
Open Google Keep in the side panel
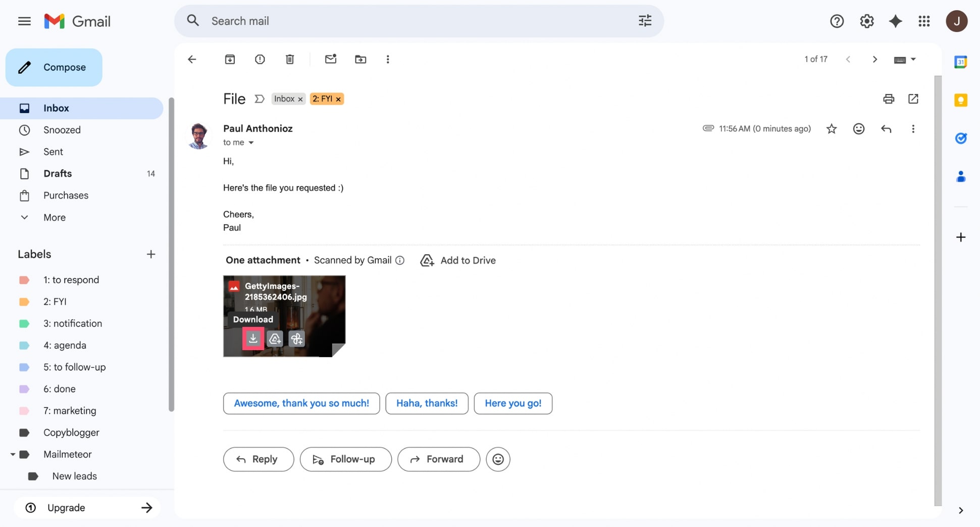pos(961,100)
